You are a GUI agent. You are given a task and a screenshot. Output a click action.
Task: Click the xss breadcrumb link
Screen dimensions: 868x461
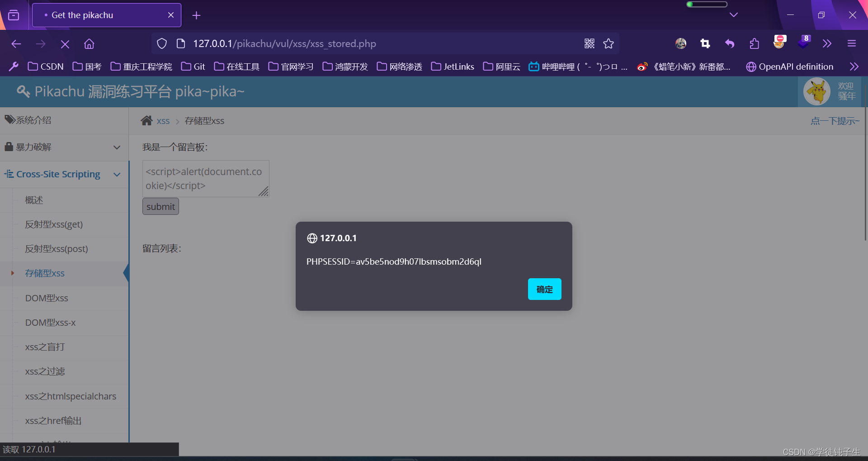coord(163,121)
